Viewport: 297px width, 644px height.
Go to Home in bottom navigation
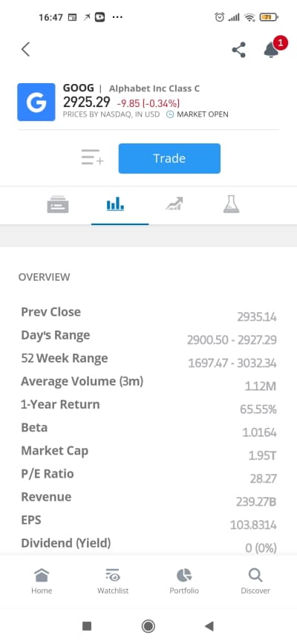click(42, 581)
